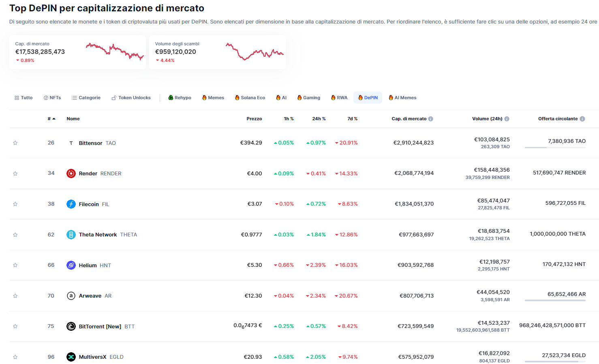Click Arweave's circulating supply progress bar
The height and width of the screenshot is (364, 599).
click(555, 300)
